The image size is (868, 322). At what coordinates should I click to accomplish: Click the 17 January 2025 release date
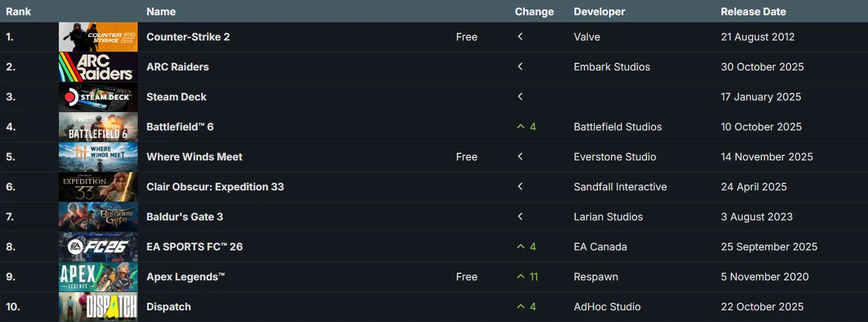pyautogui.click(x=761, y=97)
